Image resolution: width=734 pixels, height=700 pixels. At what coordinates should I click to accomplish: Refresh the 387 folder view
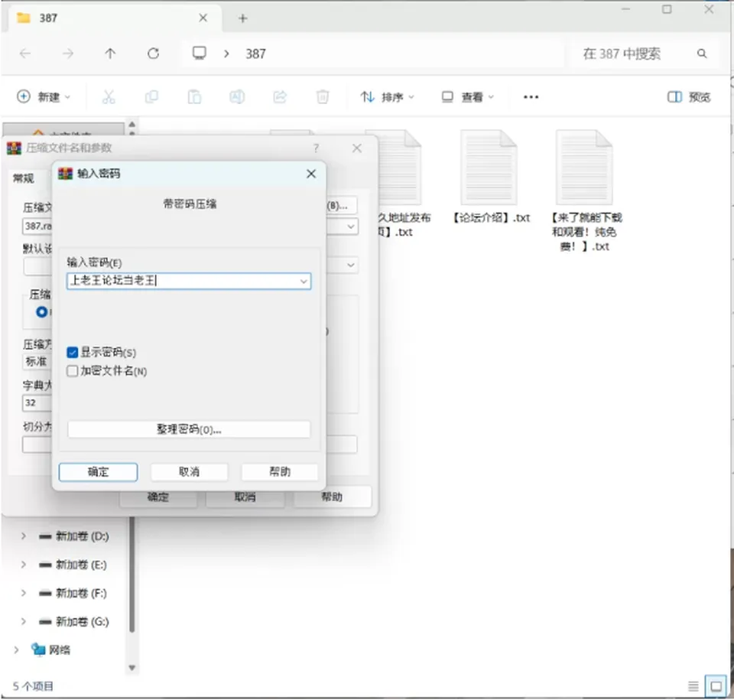pos(153,54)
